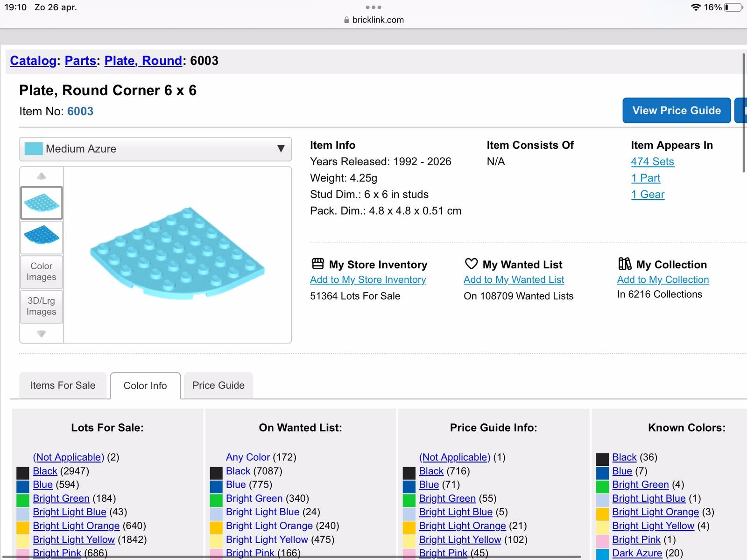Open 3D/Lrg Images view
Viewport: 747px width, 560px height.
pyautogui.click(x=42, y=306)
